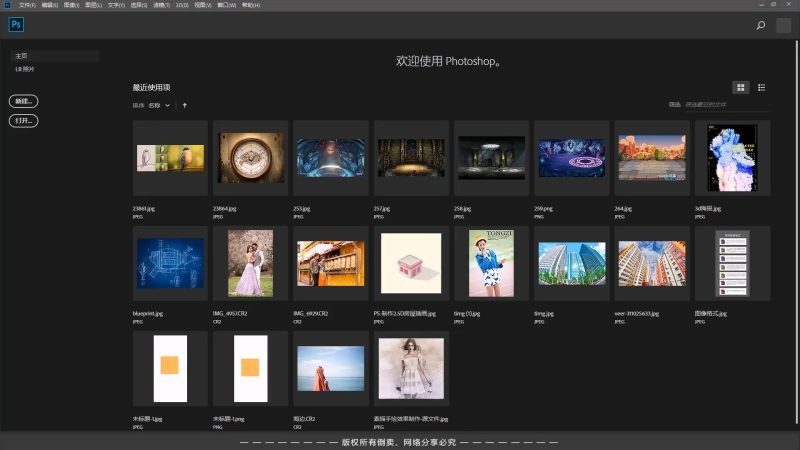Image resolution: width=800 pixels, height=450 pixels.
Task: Open the 滤镜 (Filter) menu
Action: tap(159, 5)
